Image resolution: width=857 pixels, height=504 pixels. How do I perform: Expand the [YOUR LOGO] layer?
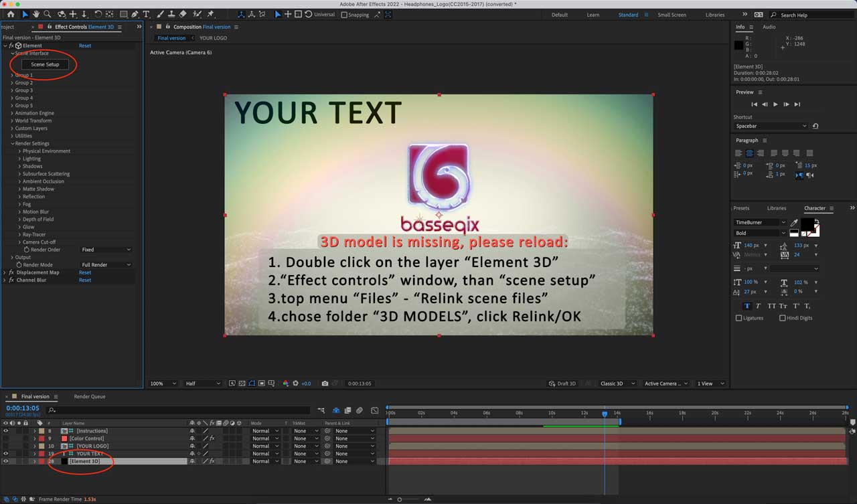(x=35, y=446)
